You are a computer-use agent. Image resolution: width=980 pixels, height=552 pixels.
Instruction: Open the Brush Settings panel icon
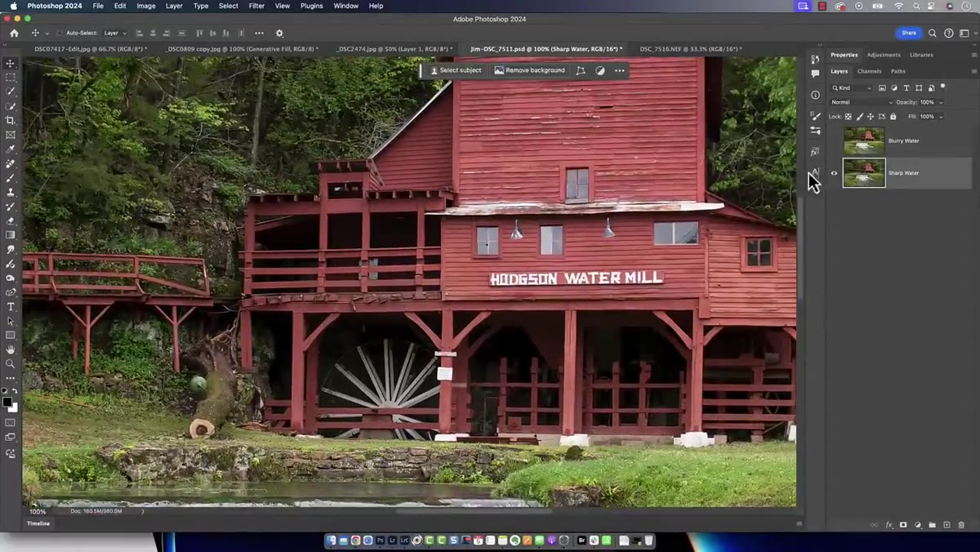click(x=815, y=116)
